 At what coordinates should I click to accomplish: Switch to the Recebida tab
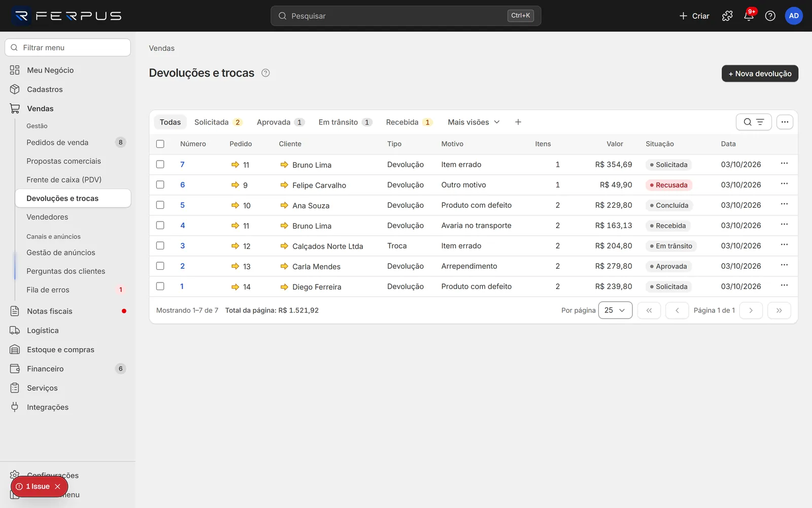click(x=409, y=122)
